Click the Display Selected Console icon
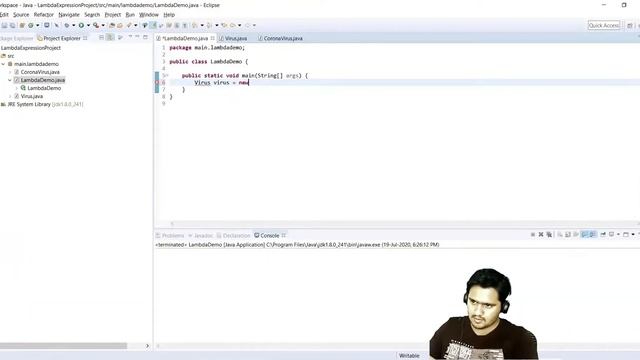 tap(611, 234)
